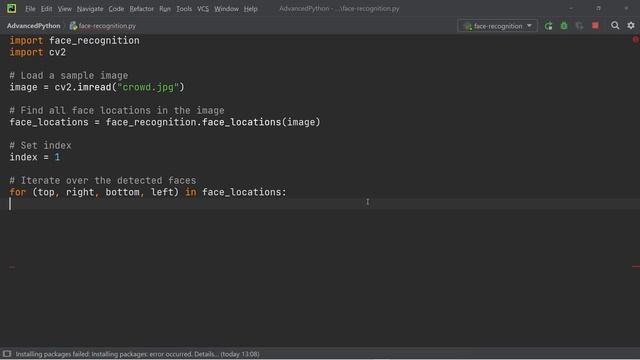Click the "# Load a sample image" comment

[69, 76]
